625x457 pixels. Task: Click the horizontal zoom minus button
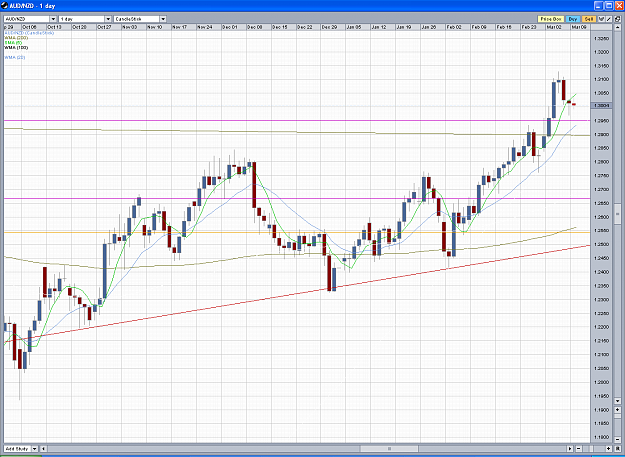[579, 449]
